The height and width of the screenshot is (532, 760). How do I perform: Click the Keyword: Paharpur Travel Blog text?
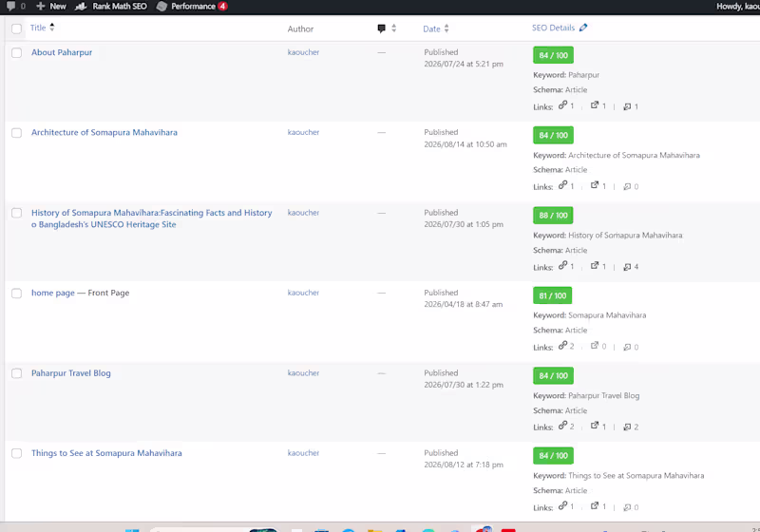click(586, 395)
